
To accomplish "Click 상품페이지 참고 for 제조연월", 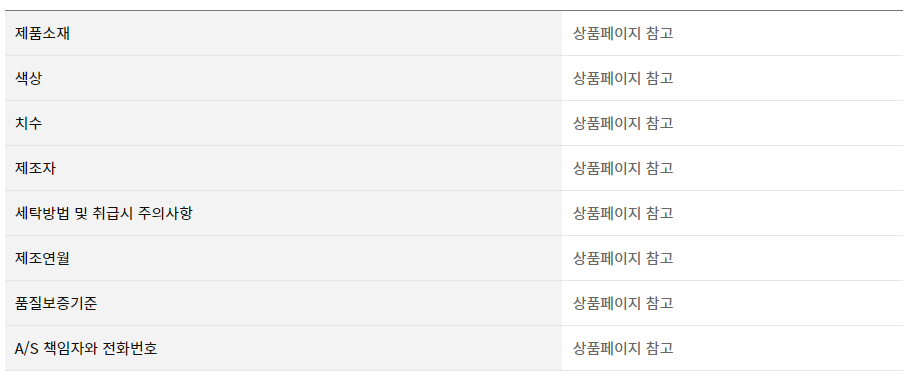I will (x=623, y=258).
